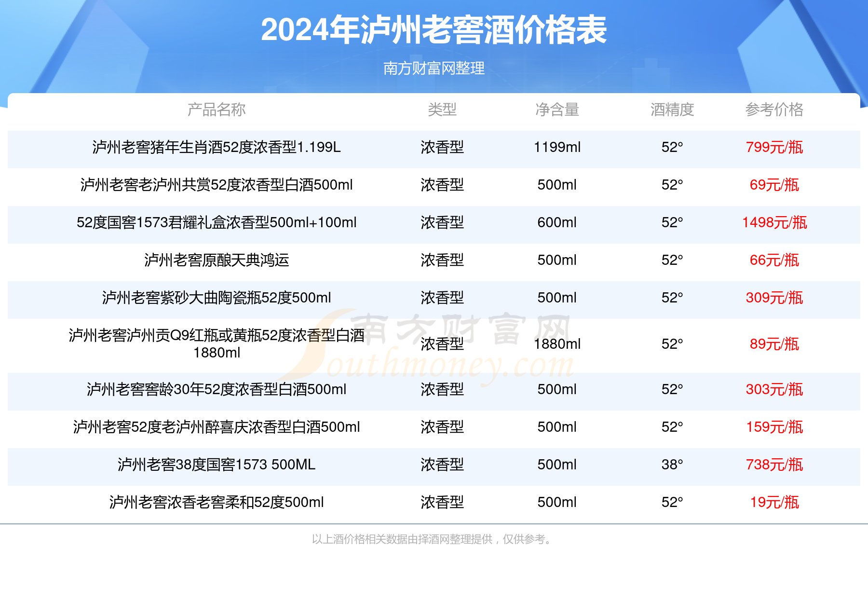
Task: Select product 52度国窖1573君耀礼盒浓香型500ml+100ml
Action: point(217,222)
